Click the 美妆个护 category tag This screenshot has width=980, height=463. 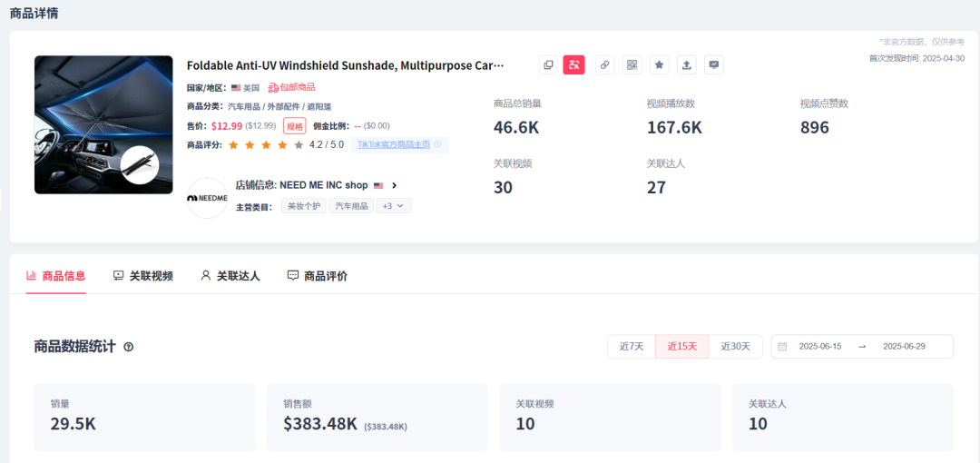[303, 206]
